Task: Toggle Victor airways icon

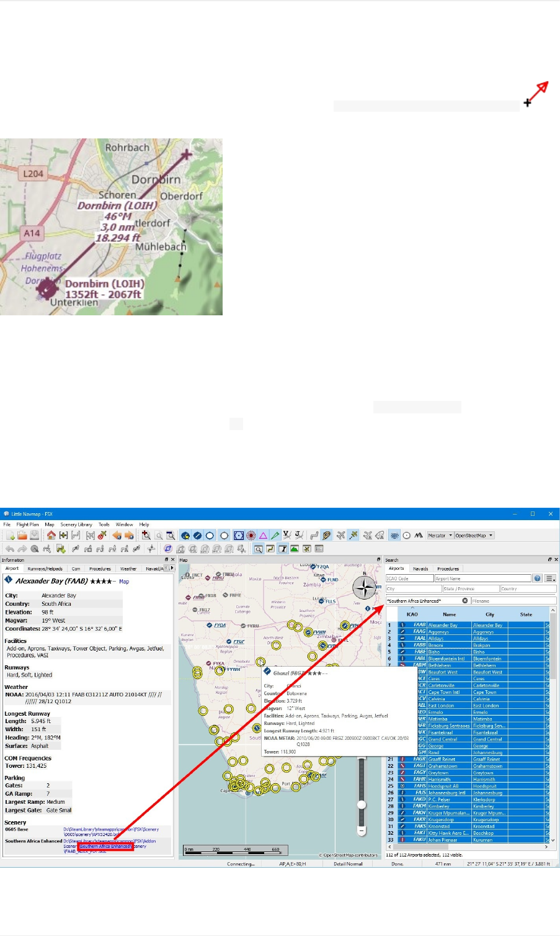Action: click(287, 535)
